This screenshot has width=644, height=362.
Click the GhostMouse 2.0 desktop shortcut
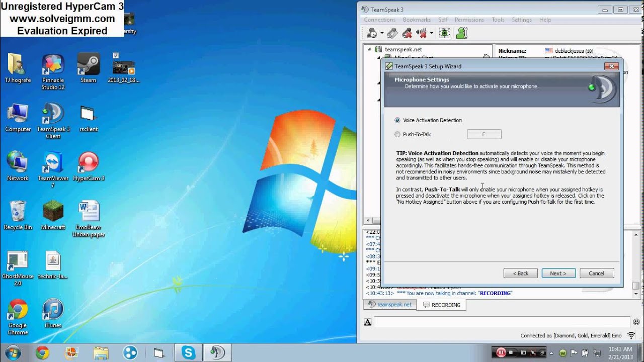click(18, 268)
